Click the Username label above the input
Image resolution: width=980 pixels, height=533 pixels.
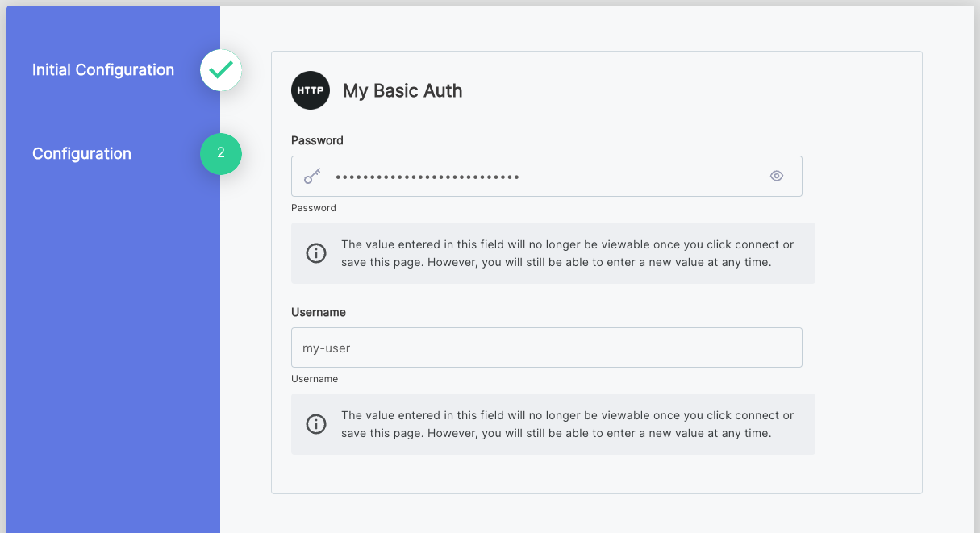point(318,312)
